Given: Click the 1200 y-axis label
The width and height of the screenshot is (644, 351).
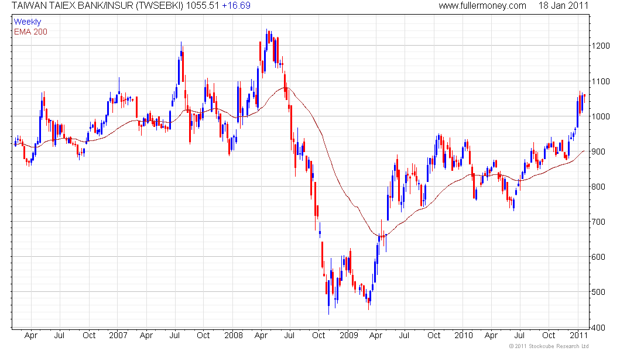Looking at the screenshot, I should (x=601, y=46).
